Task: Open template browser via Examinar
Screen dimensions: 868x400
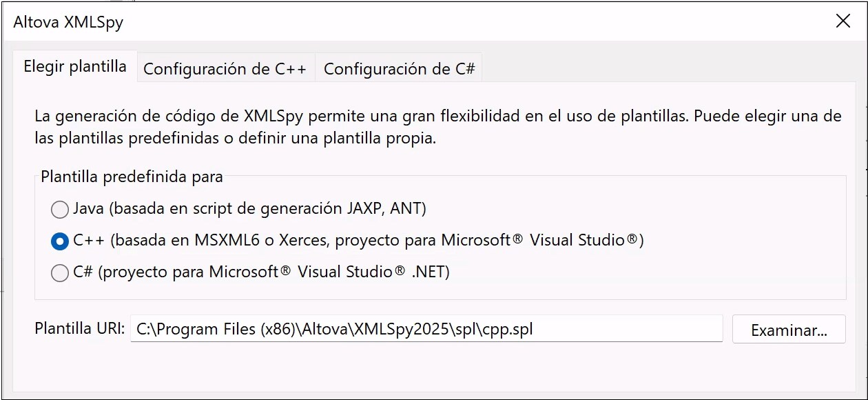Action: coord(788,329)
